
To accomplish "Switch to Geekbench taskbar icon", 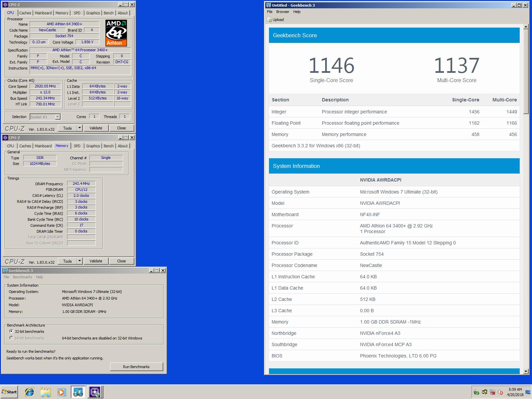I will click(x=78, y=392).
